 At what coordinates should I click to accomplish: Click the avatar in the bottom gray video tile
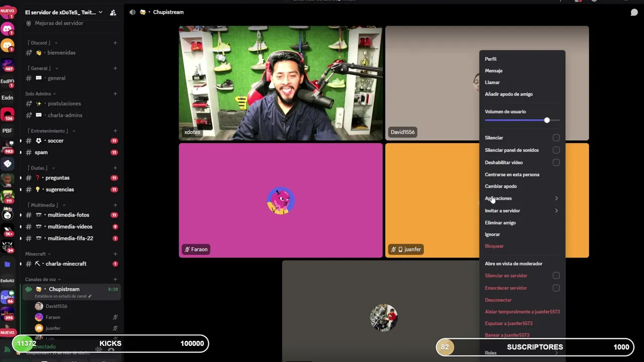pos(384,318)
